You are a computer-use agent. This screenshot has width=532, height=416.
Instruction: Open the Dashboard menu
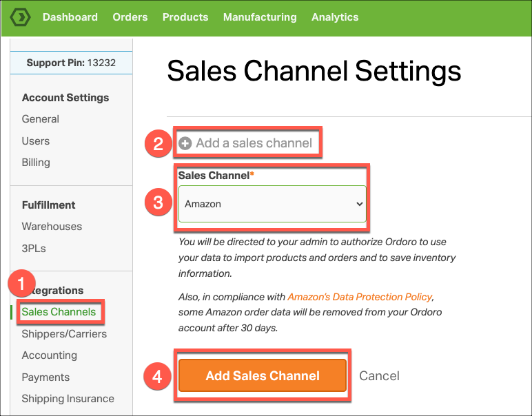70,17
